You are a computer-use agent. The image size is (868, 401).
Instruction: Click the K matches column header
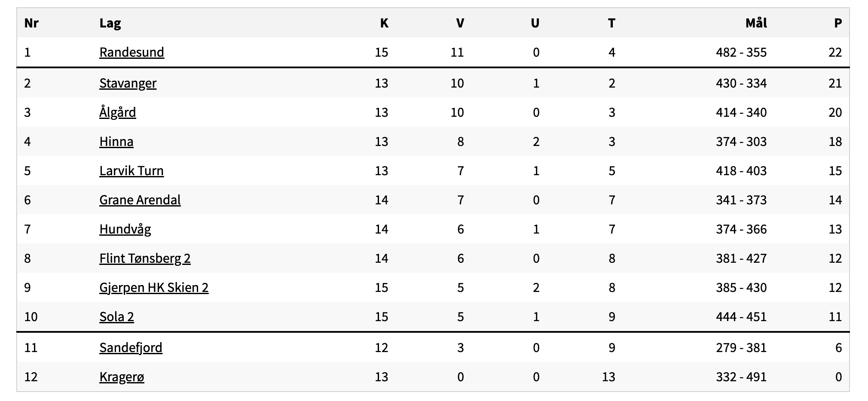click(x=384, y=23)
